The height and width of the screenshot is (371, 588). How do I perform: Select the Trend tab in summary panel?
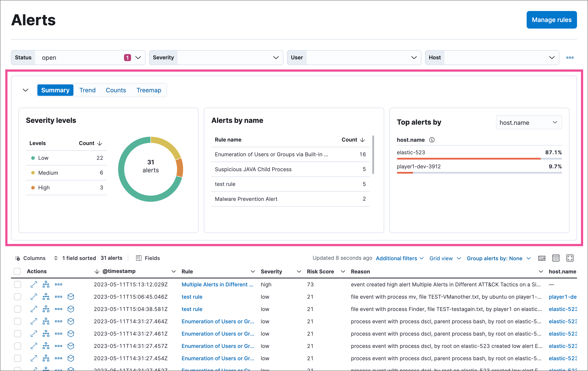87,90
